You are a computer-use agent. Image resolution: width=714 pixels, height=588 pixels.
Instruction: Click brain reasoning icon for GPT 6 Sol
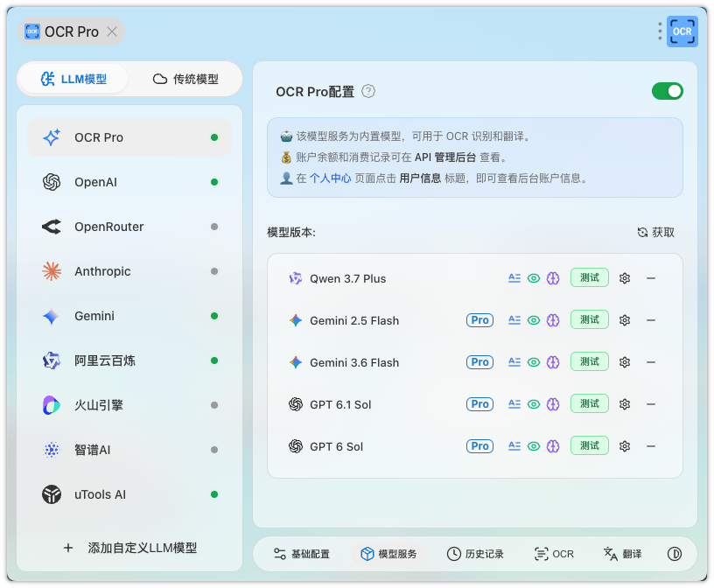click(553, 446)
